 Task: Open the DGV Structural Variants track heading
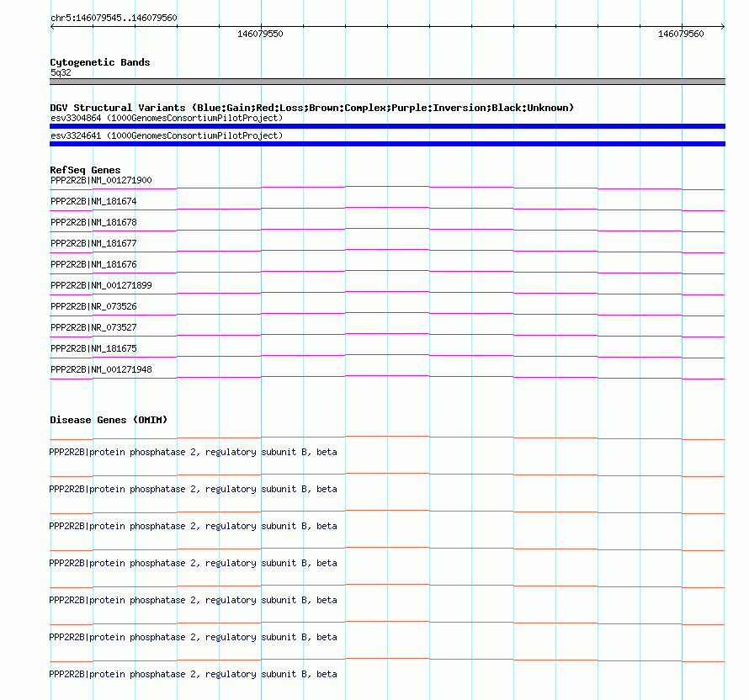(x=311, y=108)
